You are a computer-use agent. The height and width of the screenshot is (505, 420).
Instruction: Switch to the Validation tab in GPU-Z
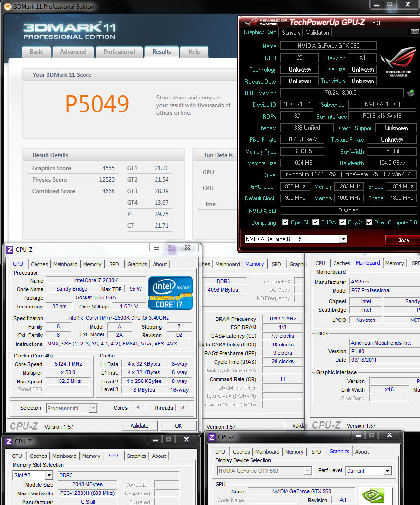tap(317, 33)
